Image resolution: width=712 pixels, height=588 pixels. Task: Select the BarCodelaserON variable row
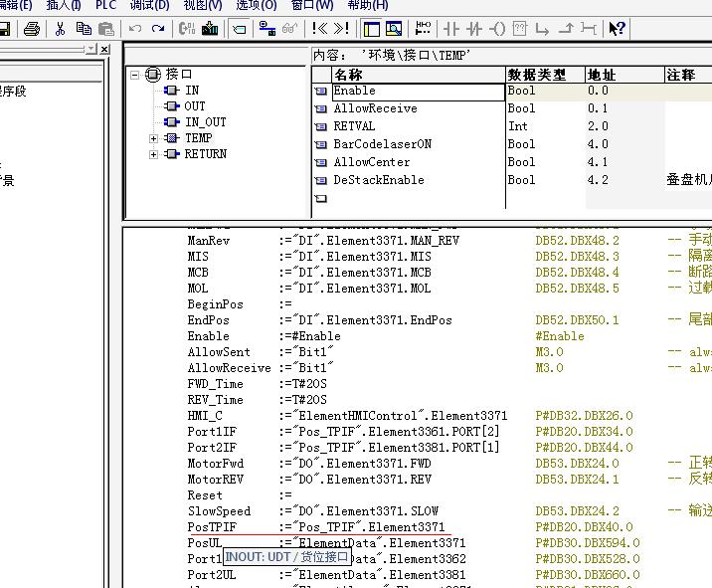382,144
